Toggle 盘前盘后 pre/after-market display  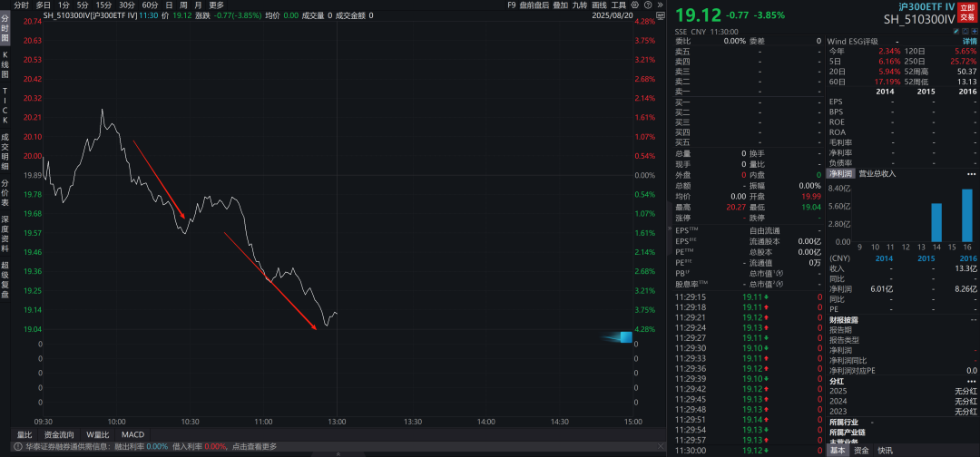(x=534, y=5)
